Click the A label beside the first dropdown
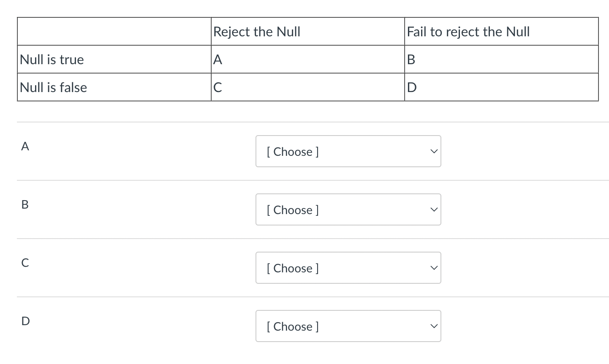The height and width of the screenshot is (364, 609). tap(25, 146)
